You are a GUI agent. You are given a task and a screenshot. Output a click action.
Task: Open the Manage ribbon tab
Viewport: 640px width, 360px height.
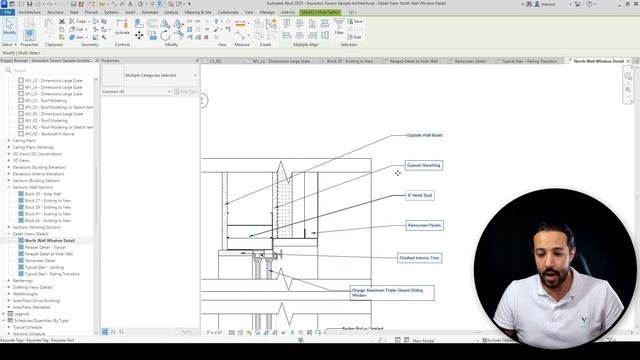pyautogui.click(x=267, y=12)
